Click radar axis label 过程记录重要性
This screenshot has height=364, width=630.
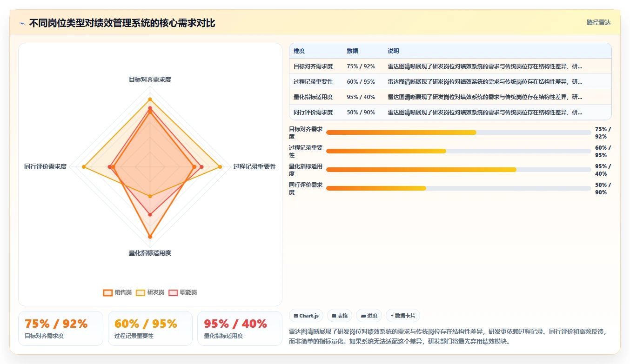coord(255,166)
